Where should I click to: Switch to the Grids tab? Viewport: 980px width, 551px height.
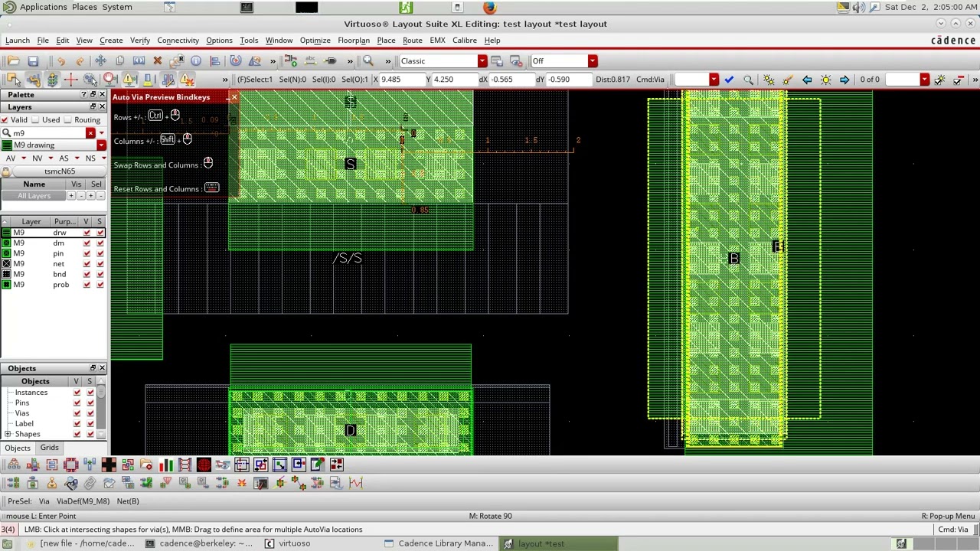pyautogui.click(x=49, y=448)
